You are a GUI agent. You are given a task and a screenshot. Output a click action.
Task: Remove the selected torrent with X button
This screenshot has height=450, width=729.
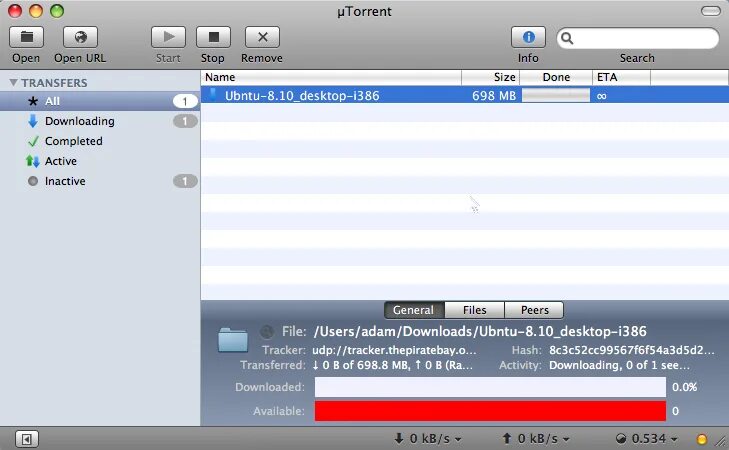point(262,37)
